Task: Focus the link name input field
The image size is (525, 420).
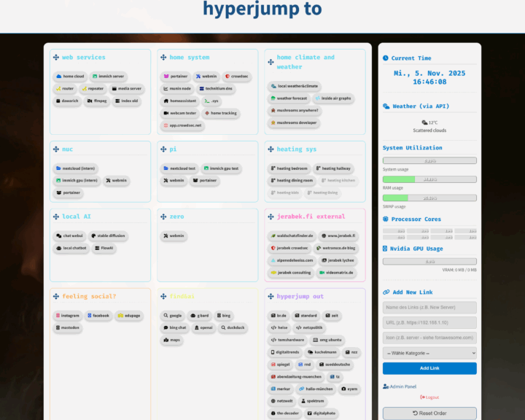Action: (x=429, y=308)
